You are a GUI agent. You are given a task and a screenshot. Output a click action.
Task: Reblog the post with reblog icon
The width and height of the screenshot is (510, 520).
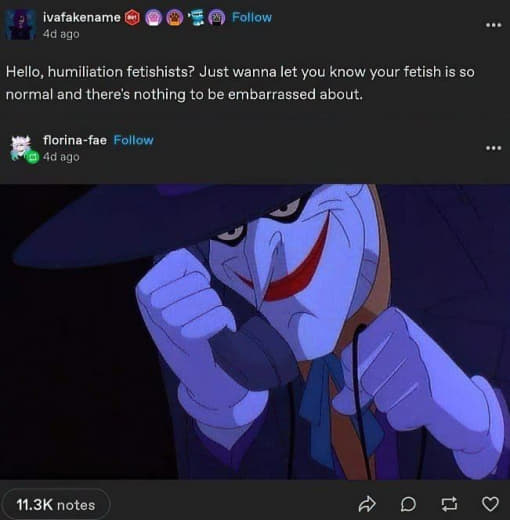click(449, 504)
